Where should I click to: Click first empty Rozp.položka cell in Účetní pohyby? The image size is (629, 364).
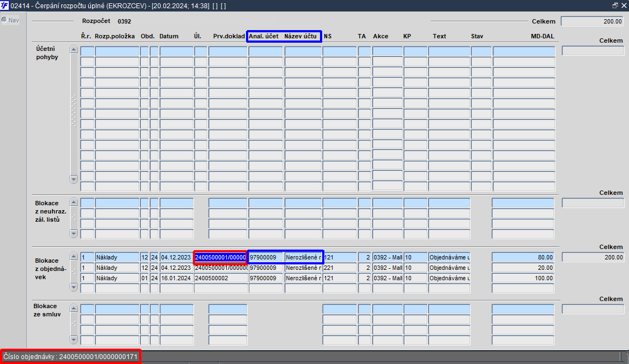[x=117, y=51]
